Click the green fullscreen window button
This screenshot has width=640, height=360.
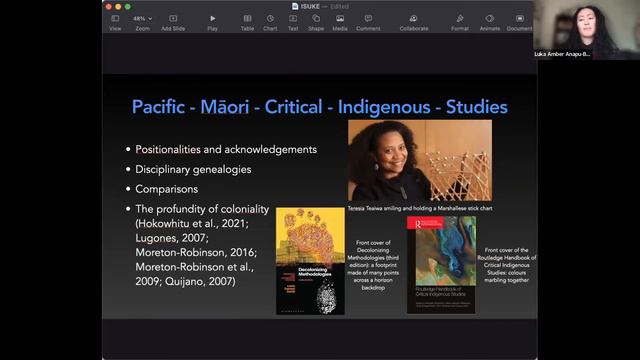pyautogui.click(x=128, y=7)
